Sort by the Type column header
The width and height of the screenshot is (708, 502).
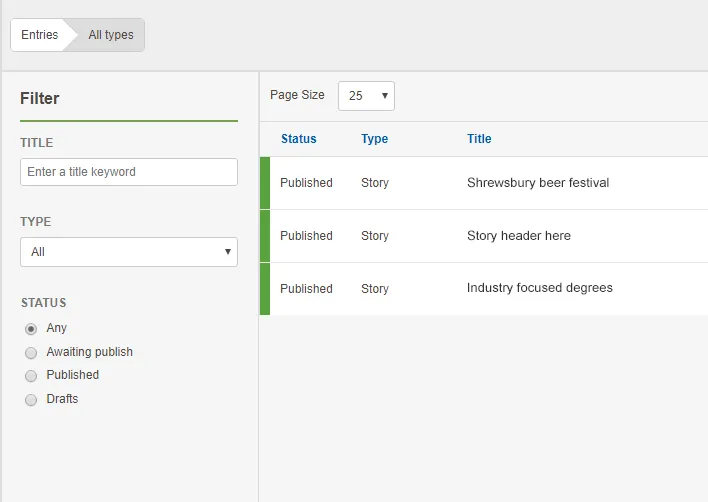coord(374,139)
